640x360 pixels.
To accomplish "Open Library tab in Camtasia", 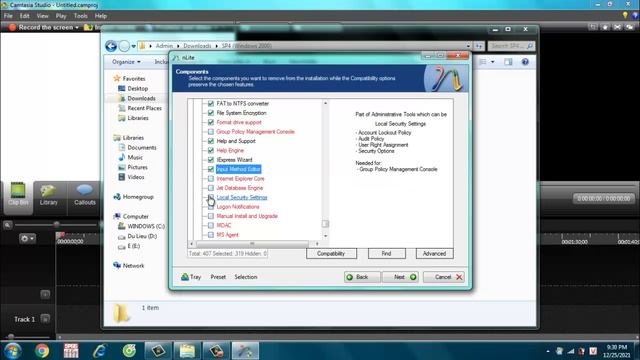I will pyautogui.click(x=49, y=194).
